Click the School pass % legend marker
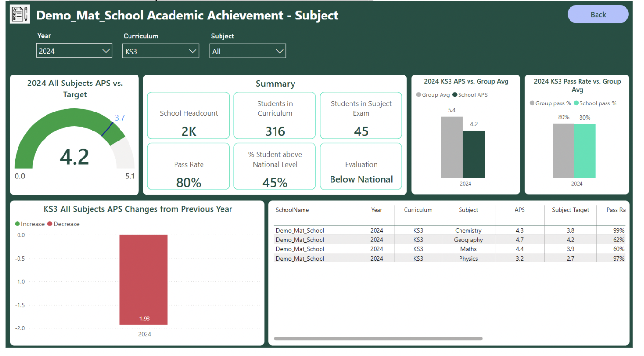 (576, 103)
